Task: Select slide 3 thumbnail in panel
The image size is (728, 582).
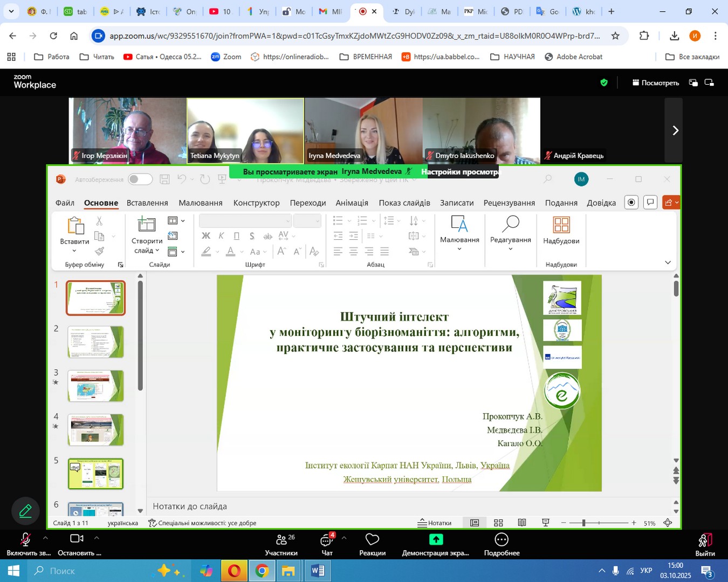Action: coord(95,386)
